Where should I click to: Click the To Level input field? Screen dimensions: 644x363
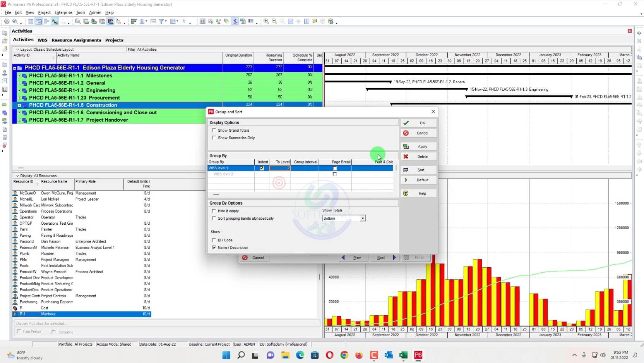[x=280, y=168]
